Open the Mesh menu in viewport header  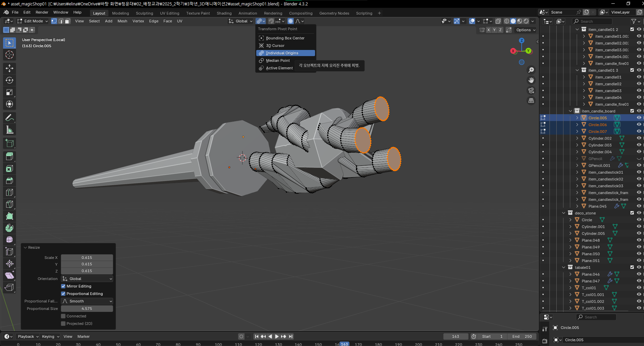[x=122, y=21]
